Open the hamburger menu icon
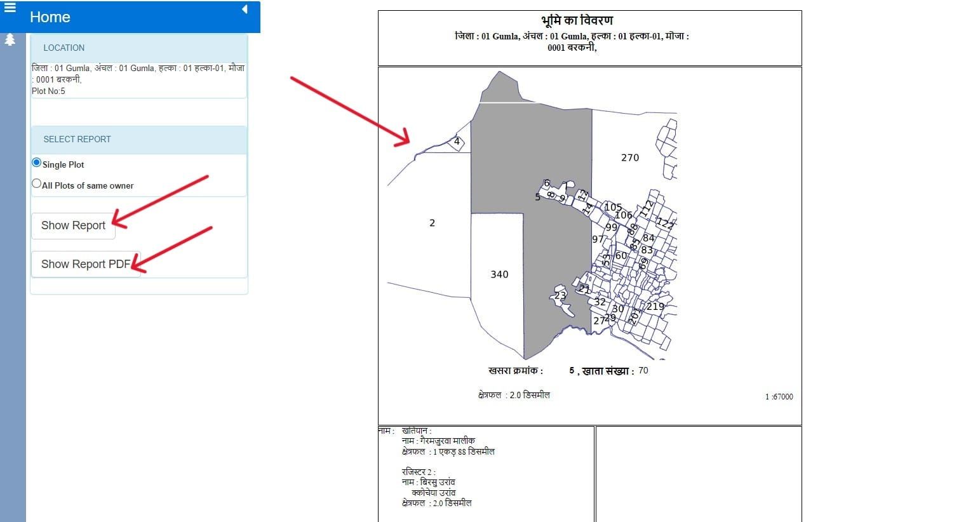980x522 pixels. coord(10,7)
